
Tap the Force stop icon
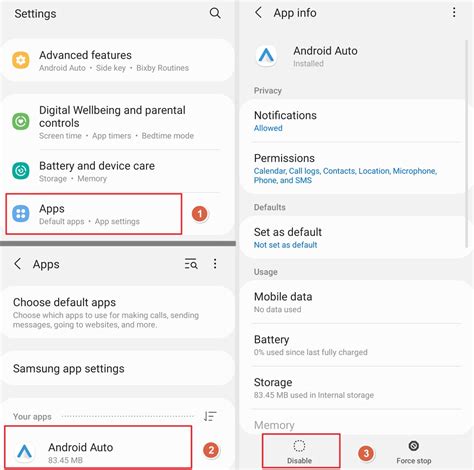pos(414,446)
